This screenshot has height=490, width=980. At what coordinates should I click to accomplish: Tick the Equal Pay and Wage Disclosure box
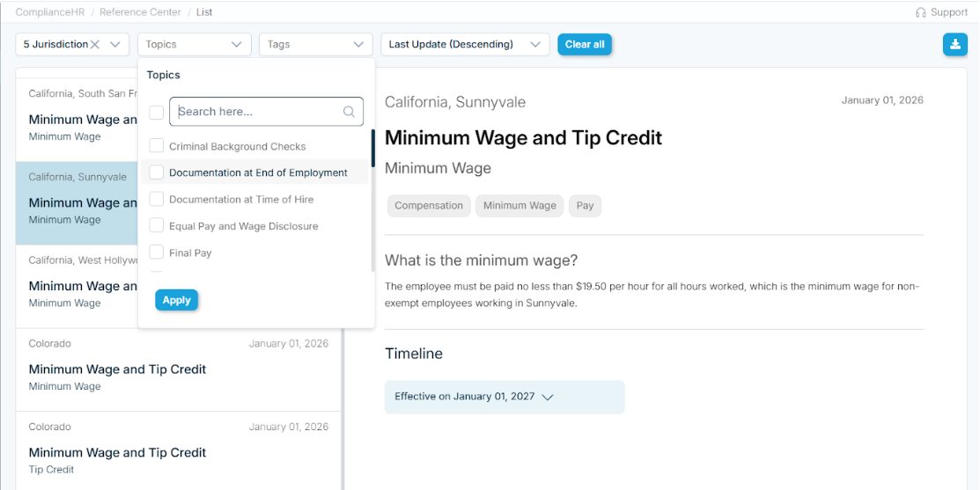pyautogui.click(x=157, y=226)
